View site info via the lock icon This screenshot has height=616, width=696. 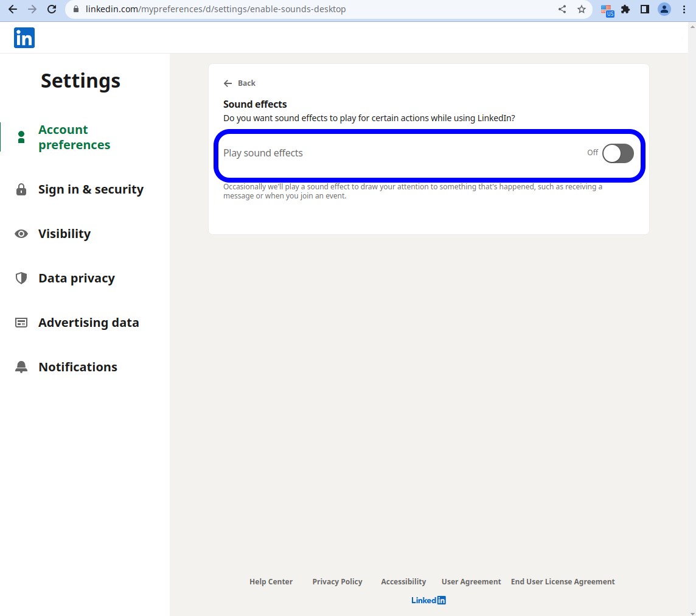coord(76,9)
